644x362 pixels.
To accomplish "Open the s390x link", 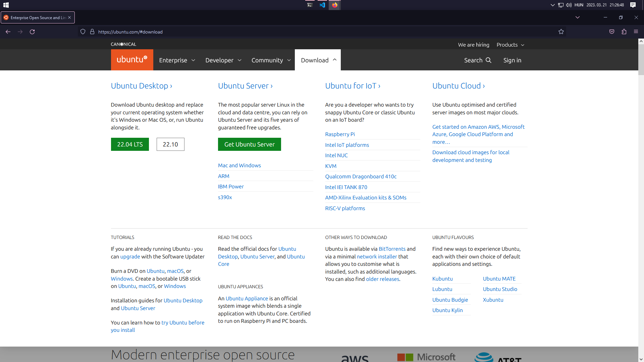I will (x=225, y=197).
